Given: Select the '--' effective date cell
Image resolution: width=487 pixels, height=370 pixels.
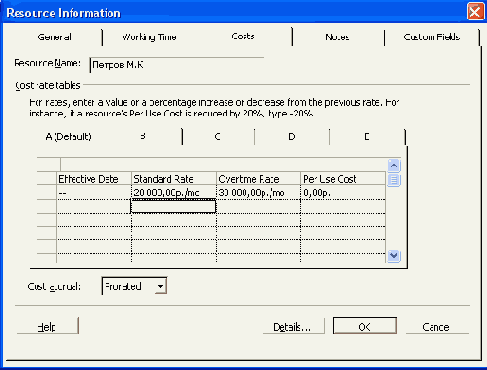Looking at the screenshot, I should (x=94, y=192).
